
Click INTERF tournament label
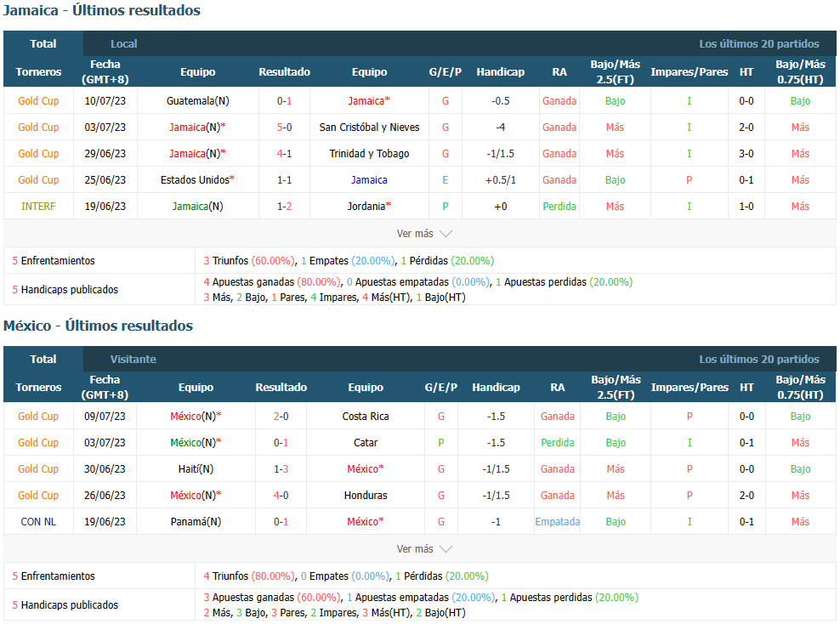point(38,207)
